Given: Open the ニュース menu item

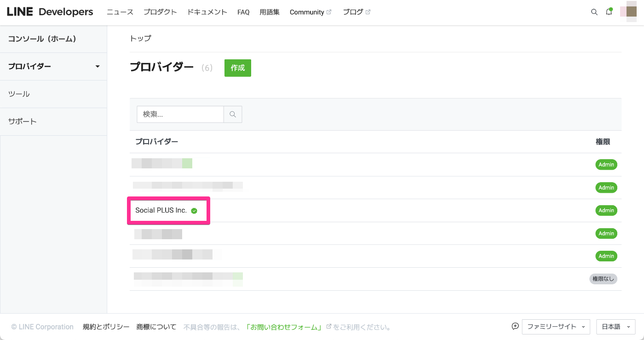Looking at the screenshot, I should [x=120, y=12].
